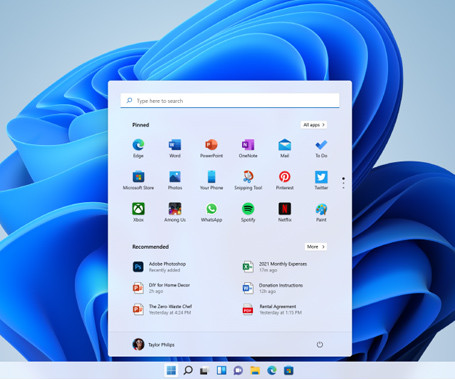The height and width of the screenshot is (380, 455).
Task: Open DIY for Home Decor presentation
Action: (161, 288)
